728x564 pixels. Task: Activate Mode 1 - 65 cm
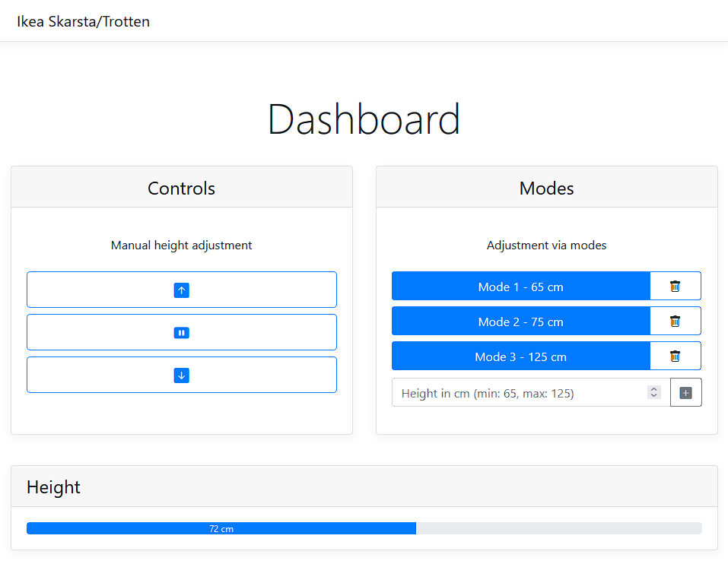tap(521, 286)
